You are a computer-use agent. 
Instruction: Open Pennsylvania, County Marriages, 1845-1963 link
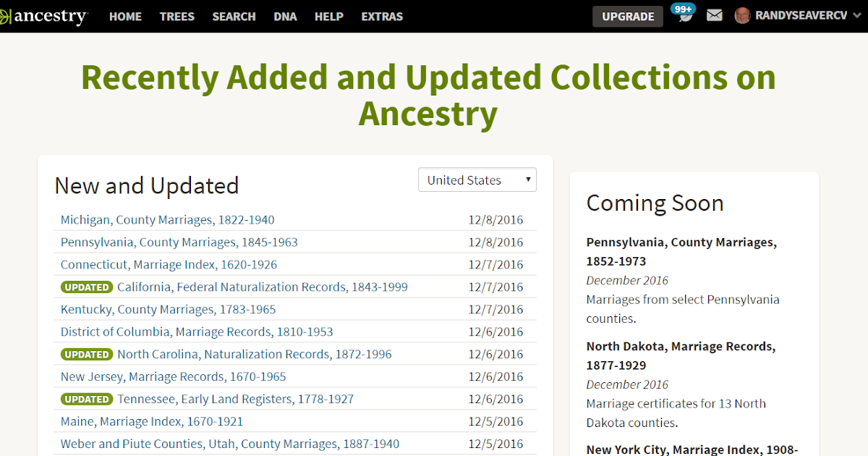pyautogui.click(x=179, y=242)
